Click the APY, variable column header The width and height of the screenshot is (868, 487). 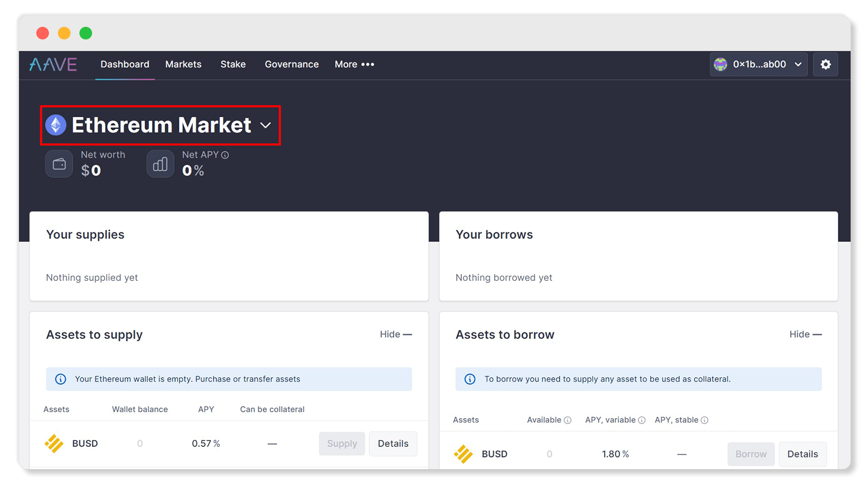click(610, 420)
